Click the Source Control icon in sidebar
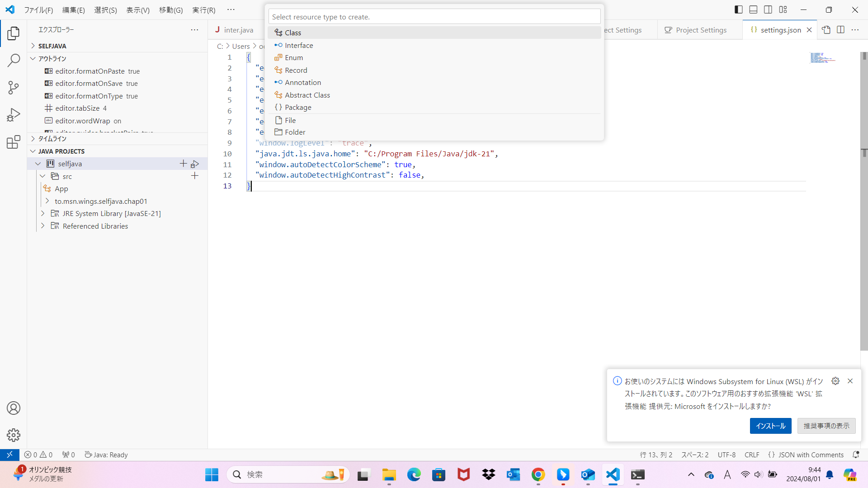The width and height of the screenshot is (868, 488). point(13,88)
